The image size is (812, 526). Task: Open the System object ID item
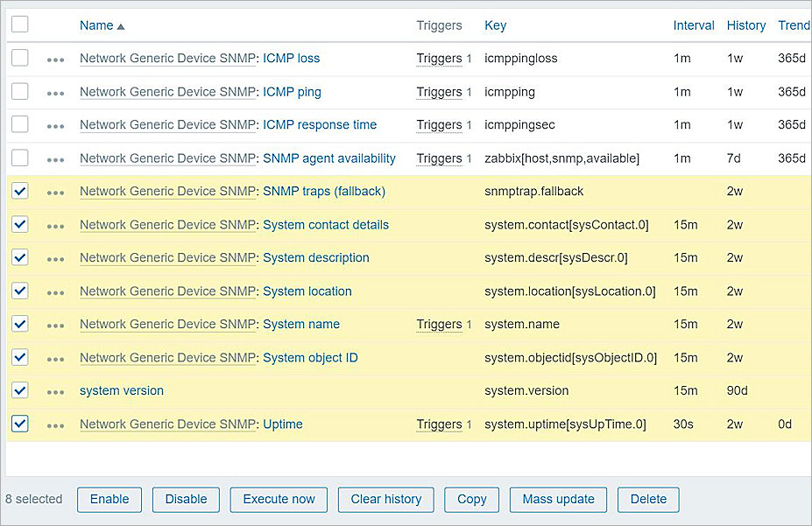(310, 358)
